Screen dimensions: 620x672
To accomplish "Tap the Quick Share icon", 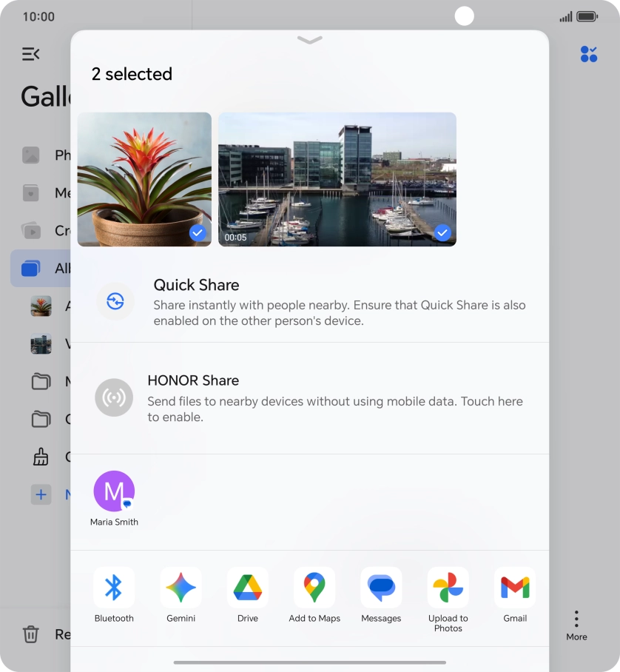I will (115, 301).
